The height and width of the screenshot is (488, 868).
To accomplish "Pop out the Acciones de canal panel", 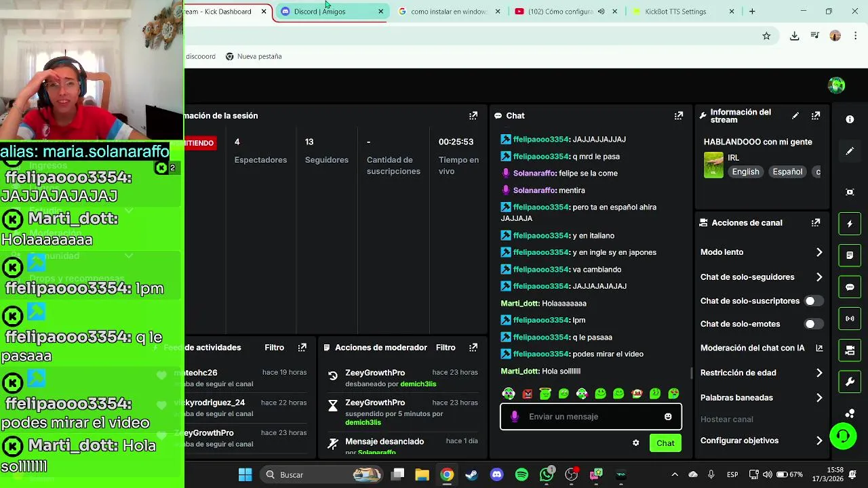I will pyautogui.click(x=816, y=222).
